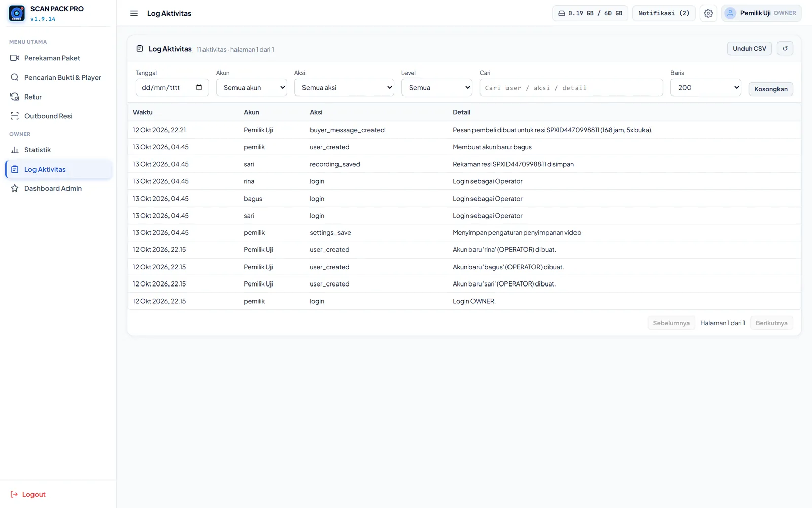Open the calendar picker in Tanggal field
This screenshot has height=508, width=812.
199,87
